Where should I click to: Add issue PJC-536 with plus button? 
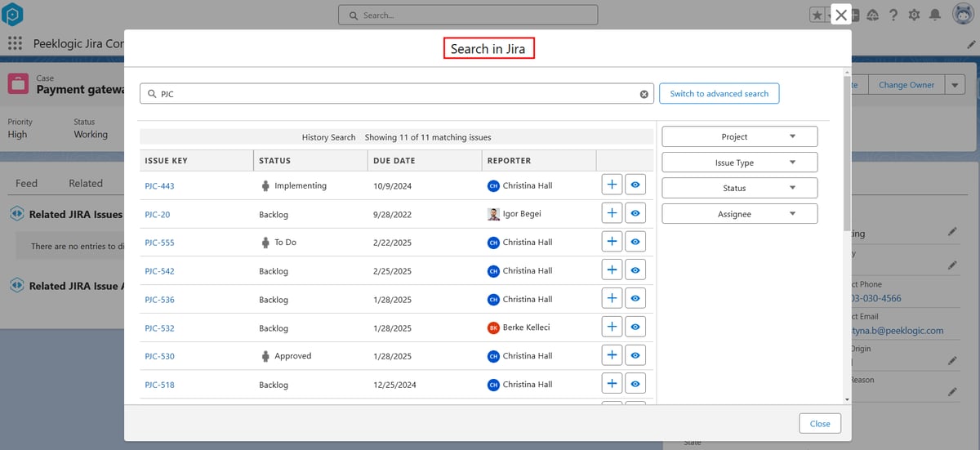612,299
